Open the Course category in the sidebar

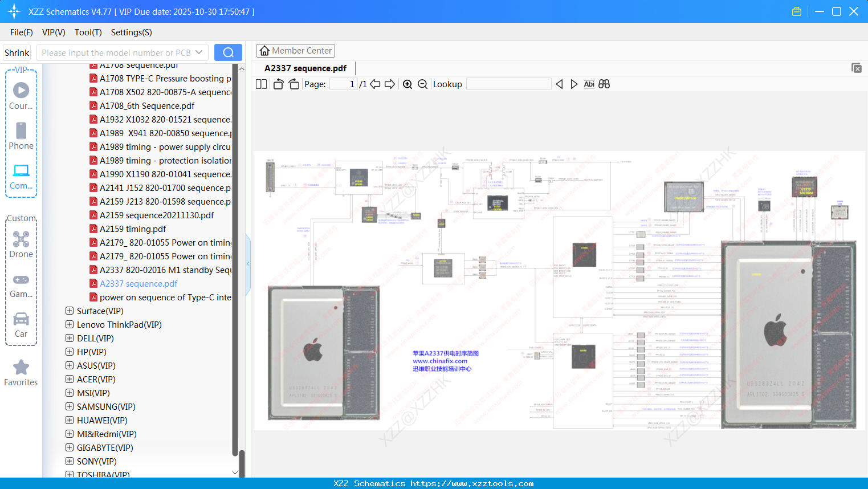pyautogui.click(x=21, y=96)
